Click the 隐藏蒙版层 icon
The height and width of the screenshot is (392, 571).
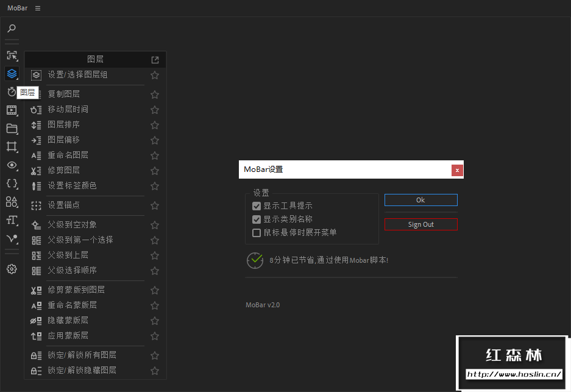[x=36, y=321]
